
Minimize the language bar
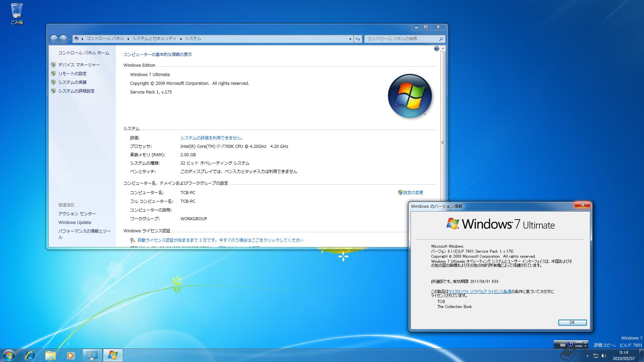(586, 342)
